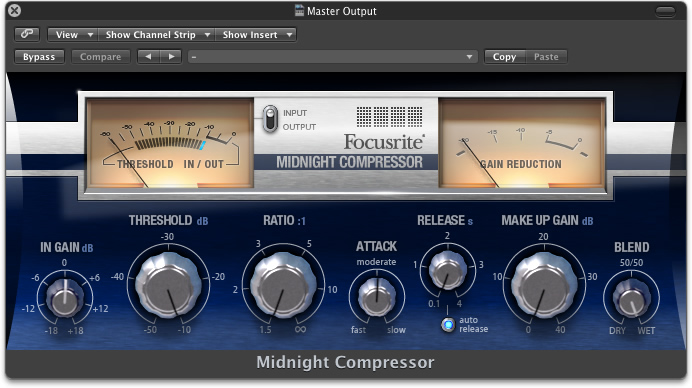Click the Master Output window title
The image size is (692, 388).
(342, 11)
